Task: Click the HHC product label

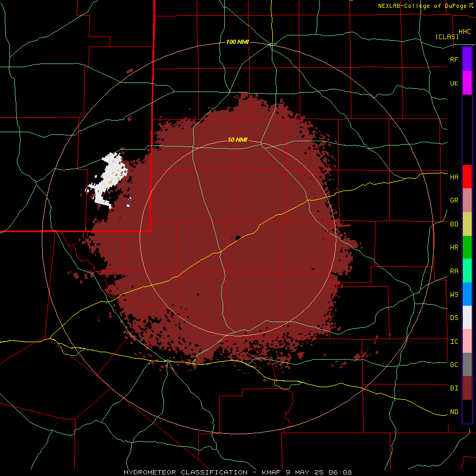Action: point(465,32)
